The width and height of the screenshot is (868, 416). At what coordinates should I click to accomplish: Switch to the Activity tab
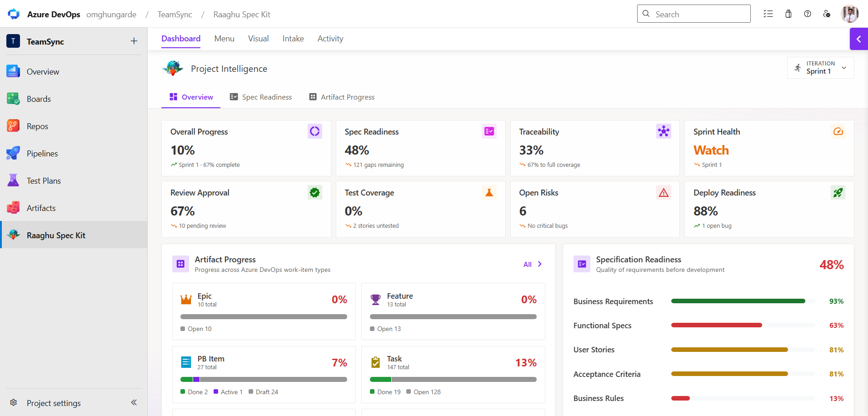point(330,39)
